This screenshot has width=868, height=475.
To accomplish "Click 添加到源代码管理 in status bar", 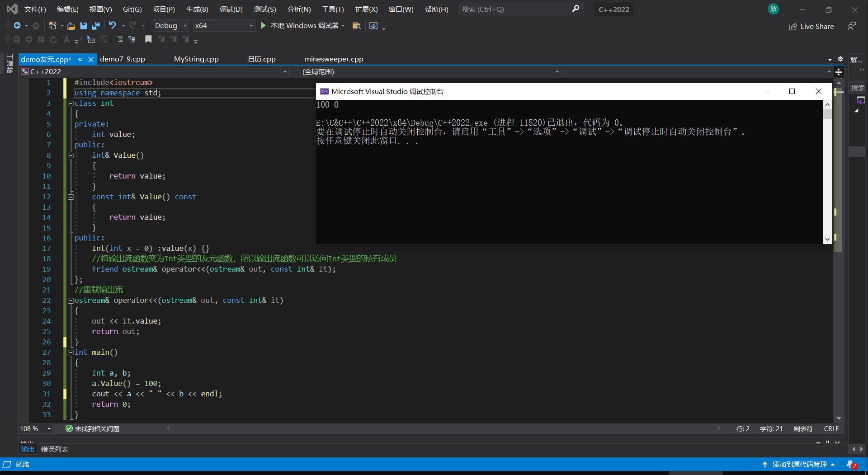I will 799,465.
